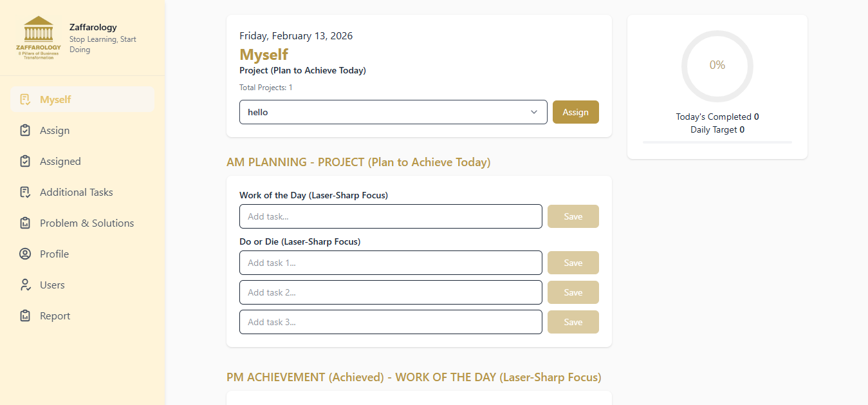Screen dimensions: 868x405
Task: Click the Users icon in sidebar
Action: [25, 285]
